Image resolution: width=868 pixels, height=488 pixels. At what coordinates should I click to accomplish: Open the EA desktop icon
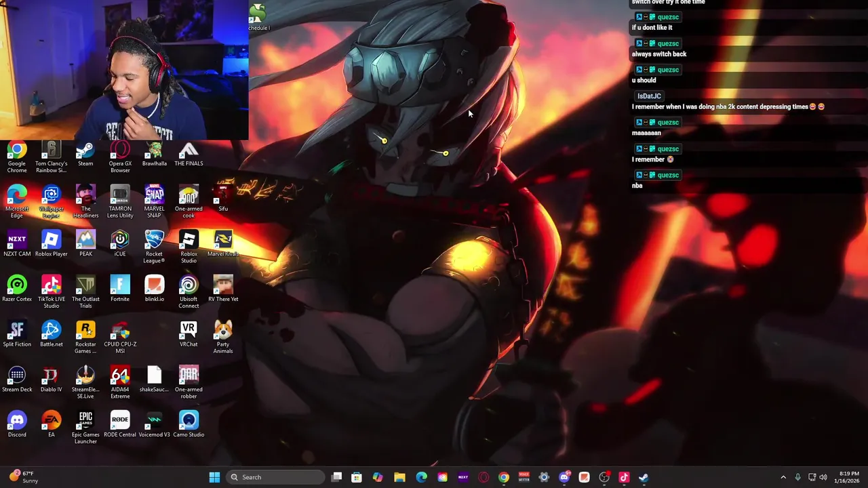(52, 425)
